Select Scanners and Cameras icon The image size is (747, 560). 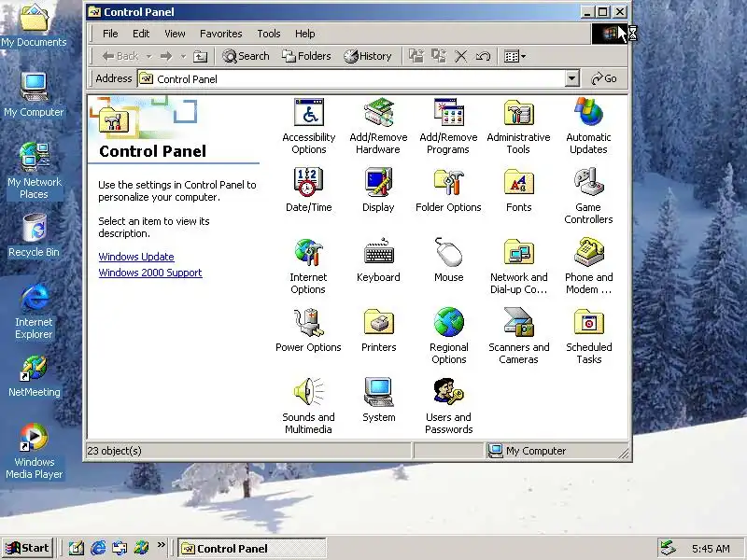tap(518, 322)
